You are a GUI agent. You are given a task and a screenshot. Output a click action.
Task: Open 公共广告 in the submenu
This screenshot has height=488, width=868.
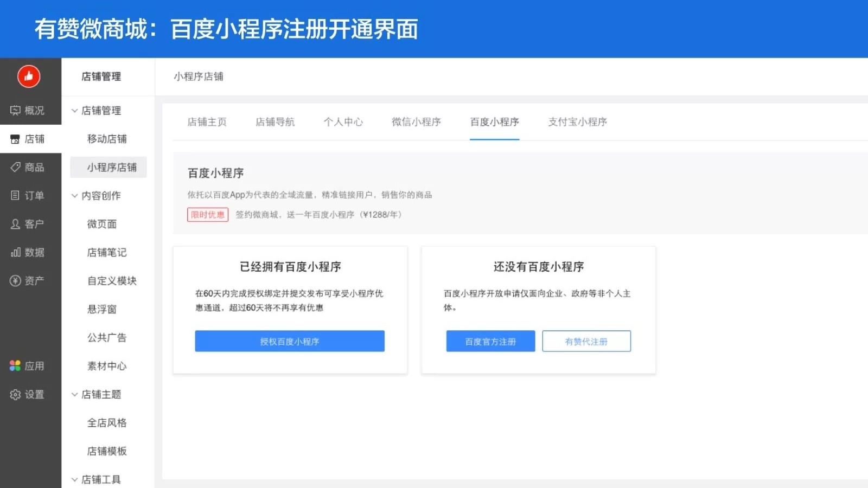point(107,337)
